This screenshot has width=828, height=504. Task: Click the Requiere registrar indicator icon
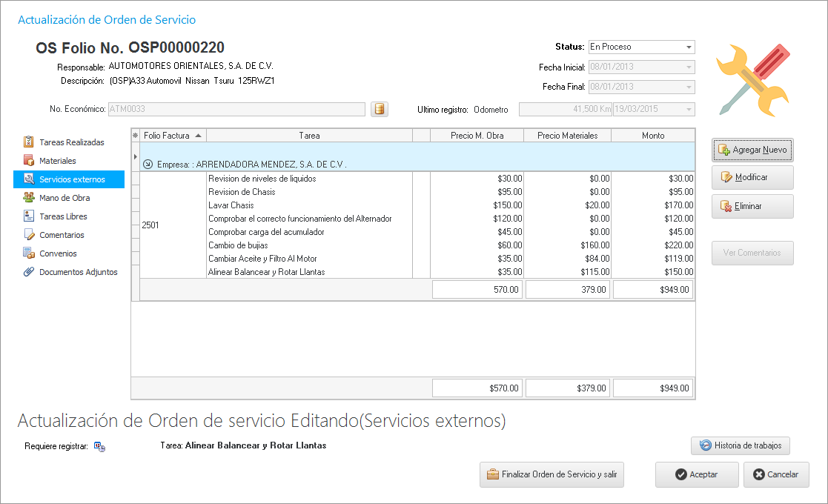pyautogui.click(x=99, y=446)
